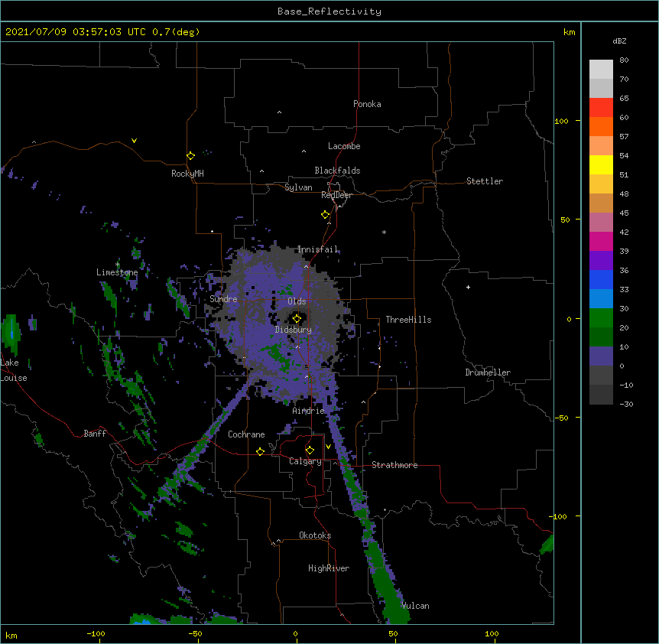
Task: Select the magenta 42-39 dBZ legend swatch
Action: click(601, 241)
